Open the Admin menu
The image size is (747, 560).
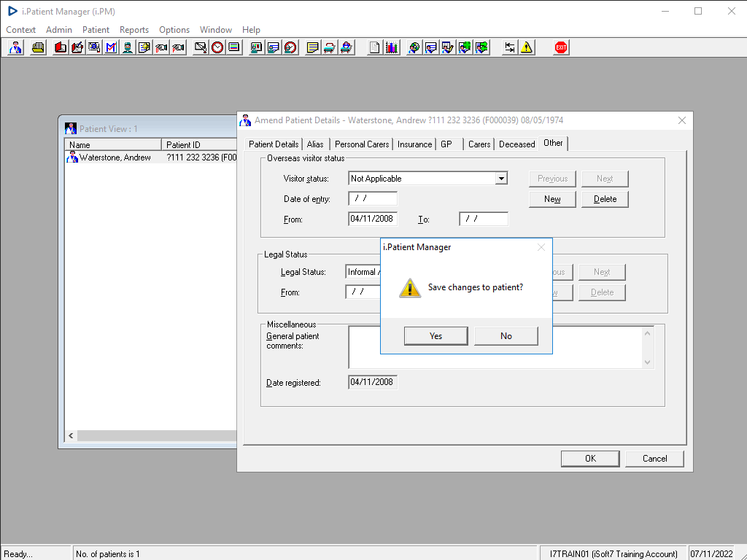pyautogui.click(x=59, y=29)
